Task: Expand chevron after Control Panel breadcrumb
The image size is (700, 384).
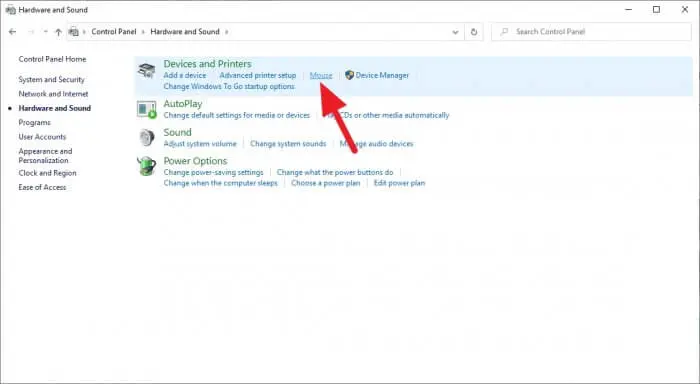Action: 143,32
